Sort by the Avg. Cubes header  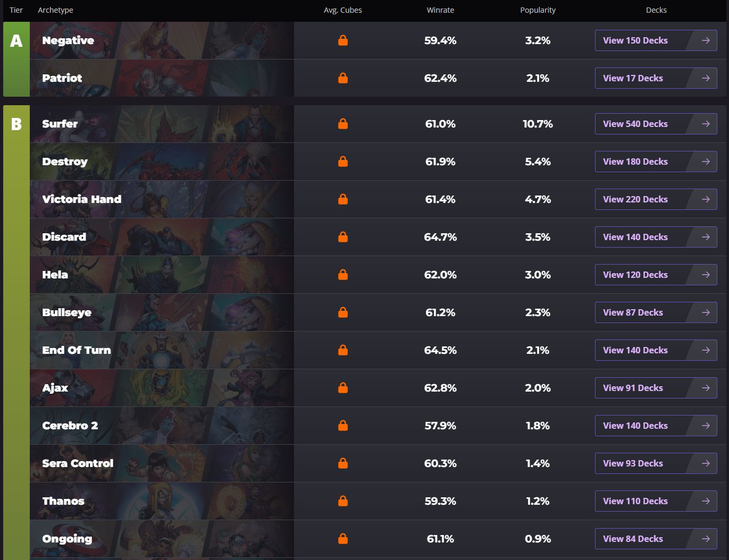tap(343, 10)
